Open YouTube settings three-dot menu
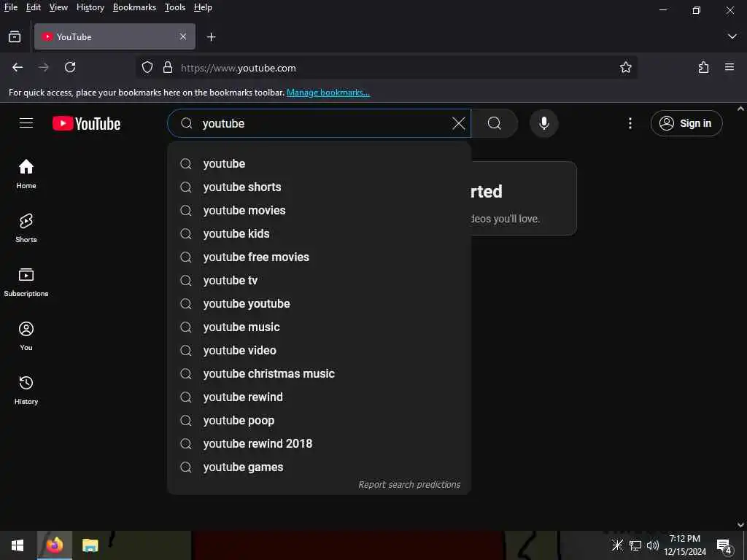747x560 pixels. [630, 123]
